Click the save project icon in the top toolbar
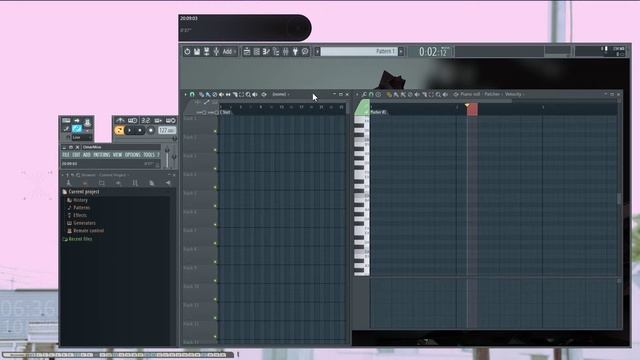640x360 pixels. (197, 51)
